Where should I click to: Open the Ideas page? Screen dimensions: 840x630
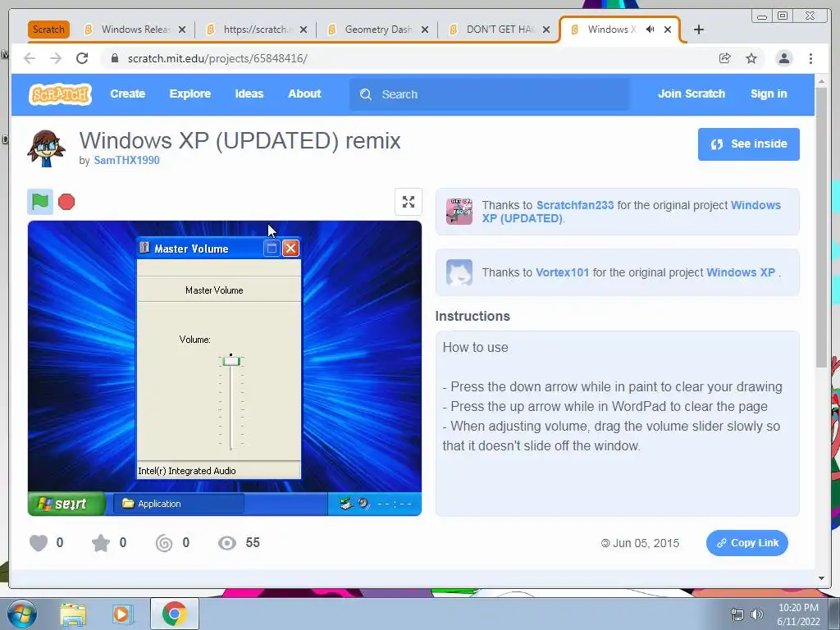(x=249, y=94)
